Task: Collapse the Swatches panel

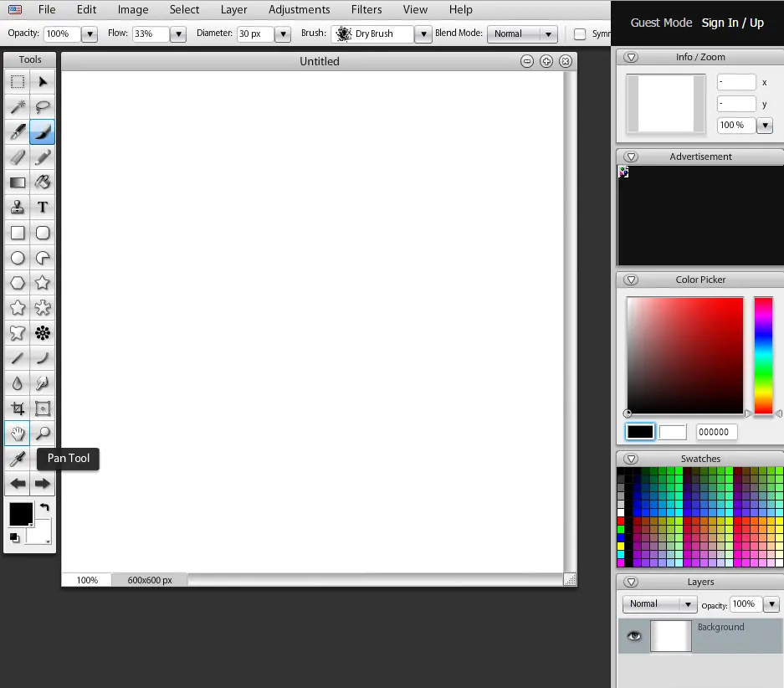Action: click(x=632, y=459)
